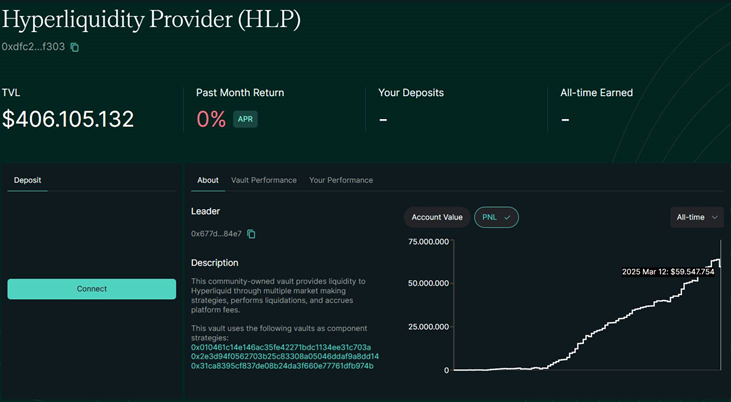This screenshot has height=402, width=731.
Task: Open the Your Performance tab
Action: [341, 180]
